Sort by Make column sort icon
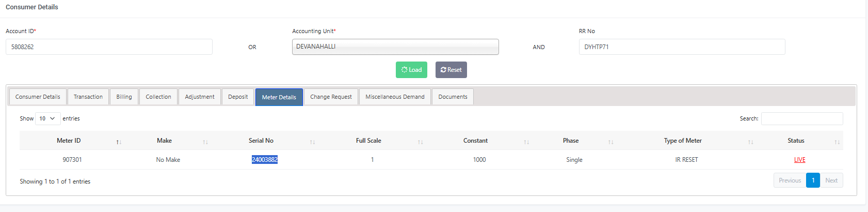Screen dimensions: 868x212 tap(205, 142)
